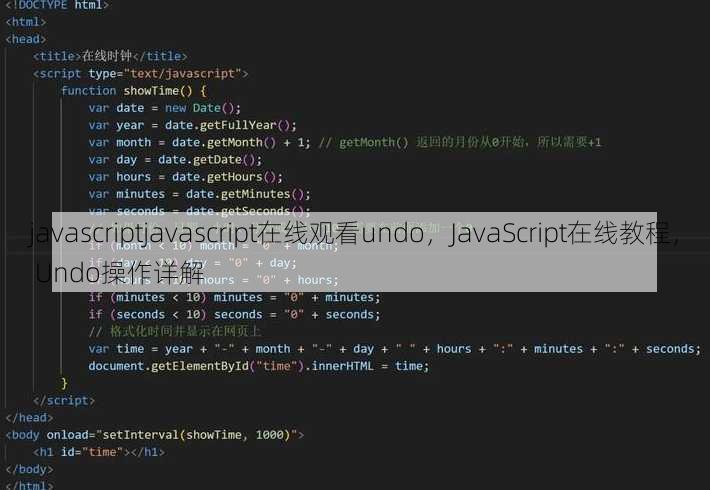Image resolution: width=710 pixels, height=490 pixels.
Task: Click the <title>在线时钟</title> line
Action: click(110, 56)
